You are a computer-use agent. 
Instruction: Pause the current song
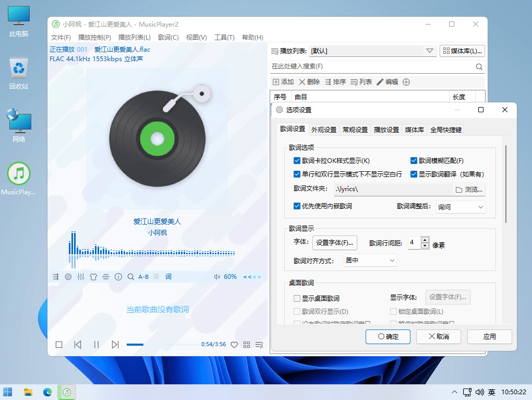point(96,345)
